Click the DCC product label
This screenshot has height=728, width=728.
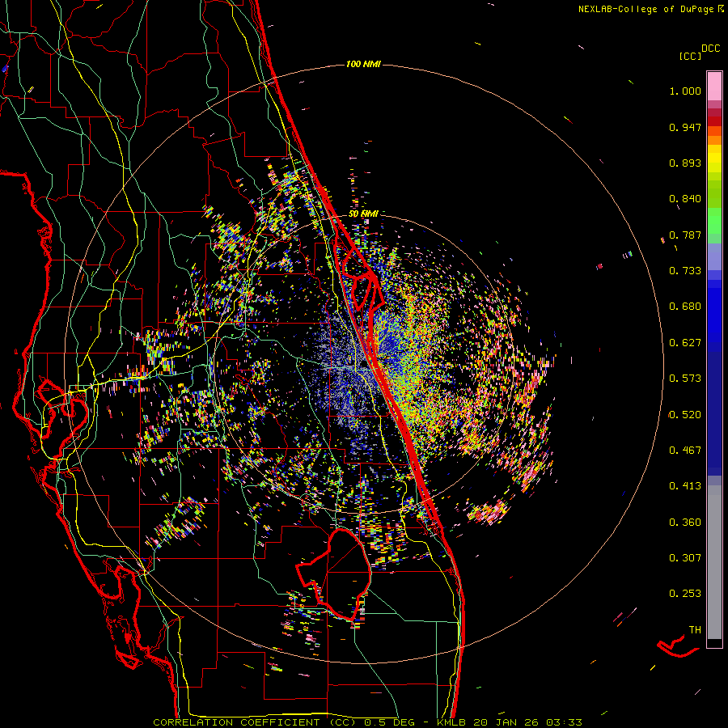coord(710,49)
